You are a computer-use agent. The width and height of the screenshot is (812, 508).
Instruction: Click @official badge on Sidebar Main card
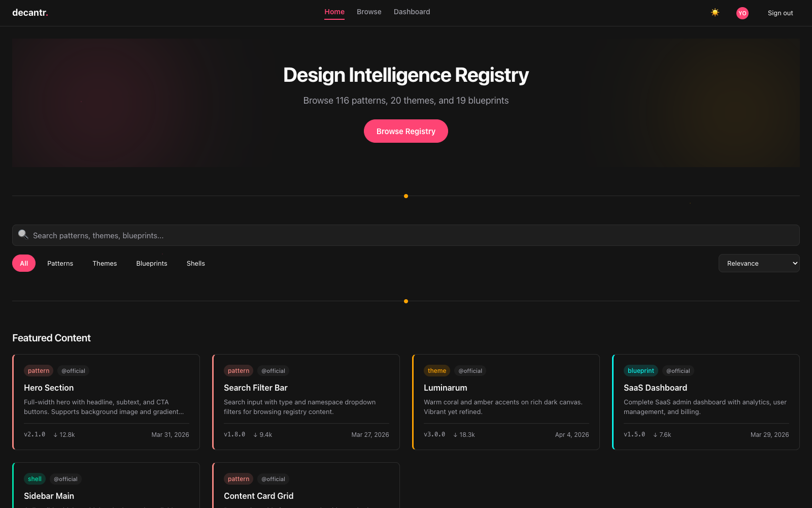[66, 479]
